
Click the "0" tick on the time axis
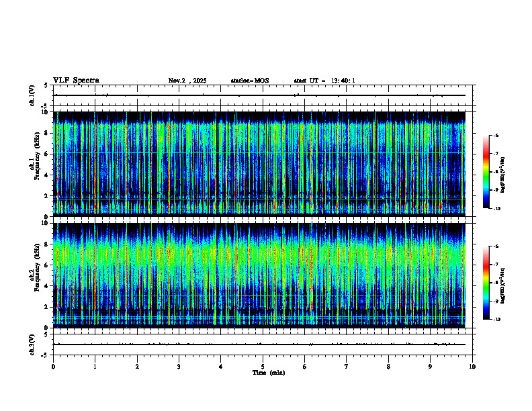click(x=53, y=367)
